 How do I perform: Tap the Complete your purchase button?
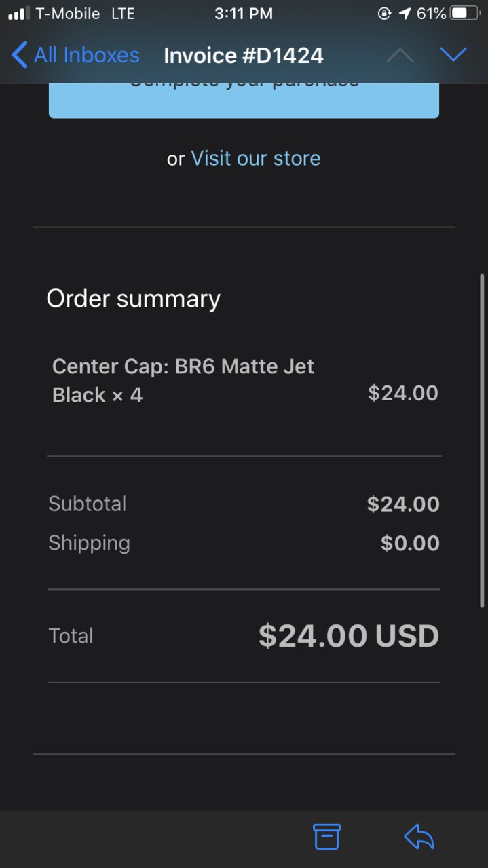(244, 100)
